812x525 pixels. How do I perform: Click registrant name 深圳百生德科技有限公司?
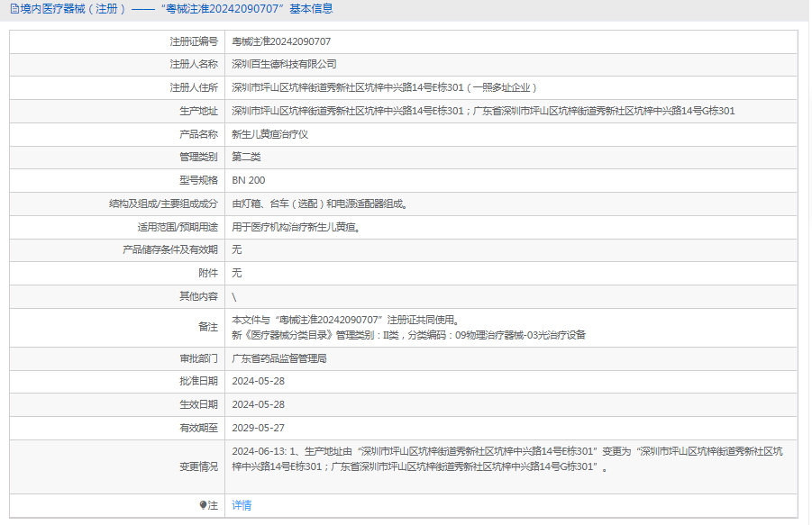[284, 64]
